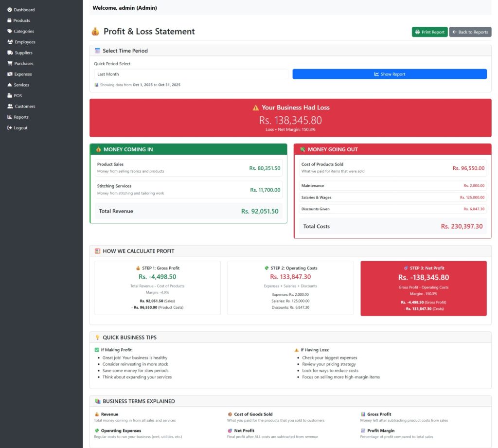Viewport: 498px width, 448px height.
Task: Open Services from the sidebar menu
Action: [21, 85]
